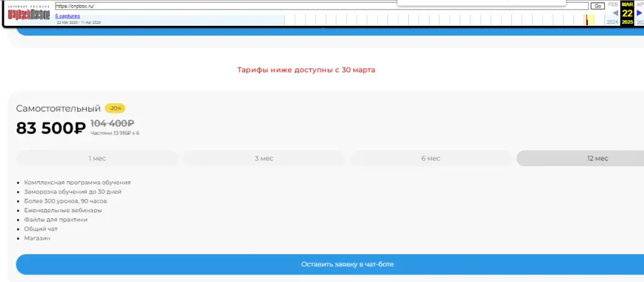Click Комплексная программа обучения list item
This screenshot has width=644, height=282.
click(77, 182)
